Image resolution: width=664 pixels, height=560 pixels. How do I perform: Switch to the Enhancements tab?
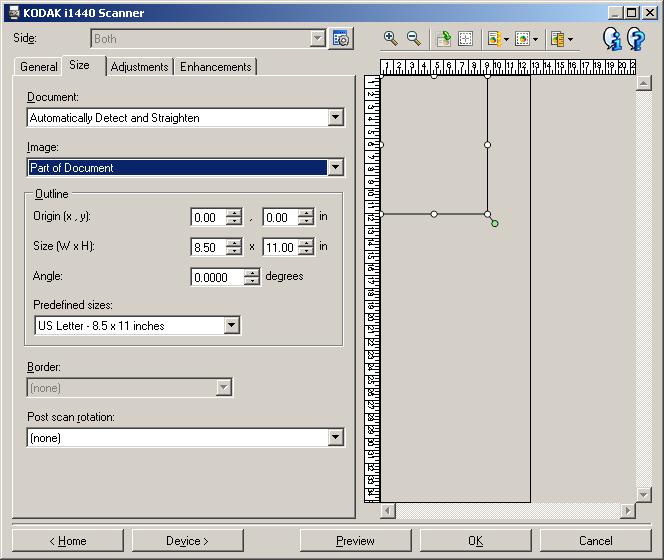pyautogui.click(x=216, y=67)
